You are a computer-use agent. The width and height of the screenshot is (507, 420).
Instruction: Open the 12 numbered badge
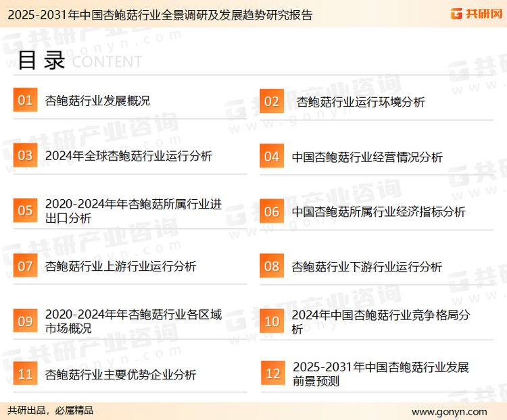pyautogui.click(x=273, y=374)
